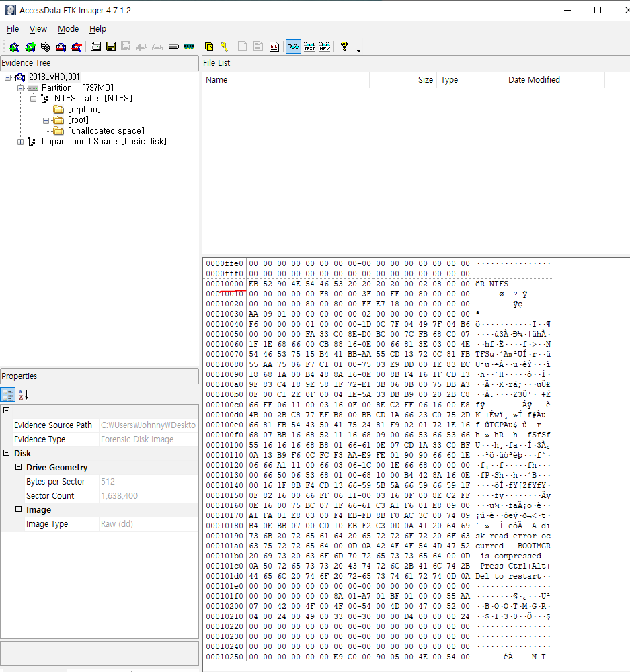Click the Export File Hash List icon

coord(258,46)
